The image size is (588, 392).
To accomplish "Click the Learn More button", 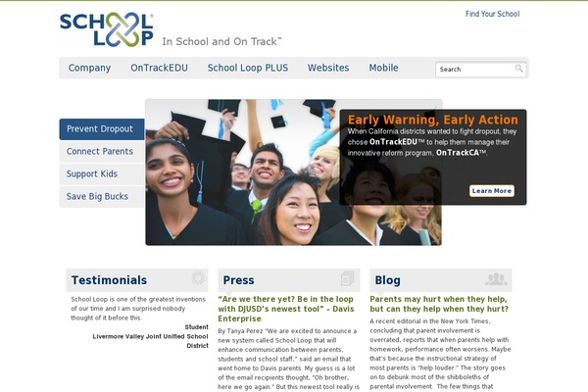I will (x=492, y=191).
